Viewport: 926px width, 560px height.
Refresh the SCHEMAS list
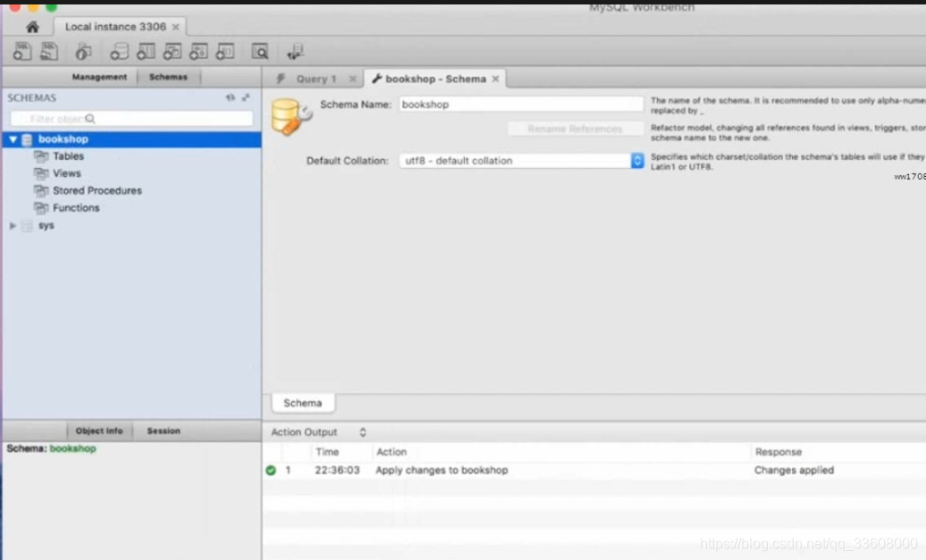[231, 97]
